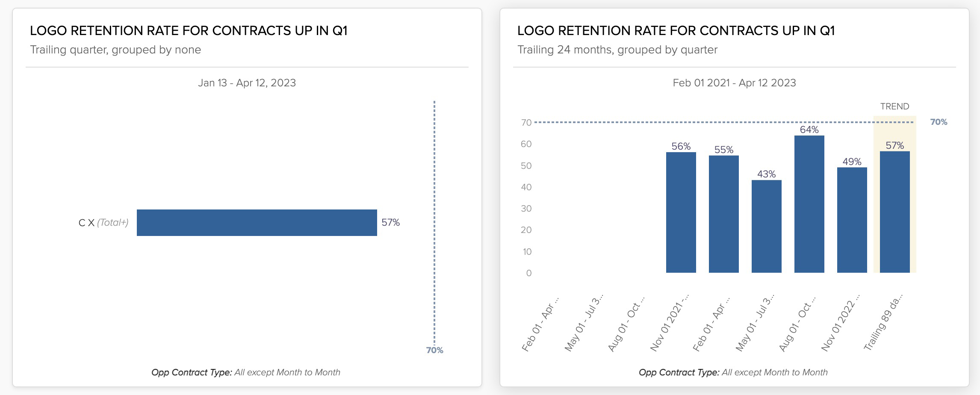Viewport: 980px width, 395px height.
Task: Click the 64% bar for Aug 01 - Oct
Action: coord(809,204)
